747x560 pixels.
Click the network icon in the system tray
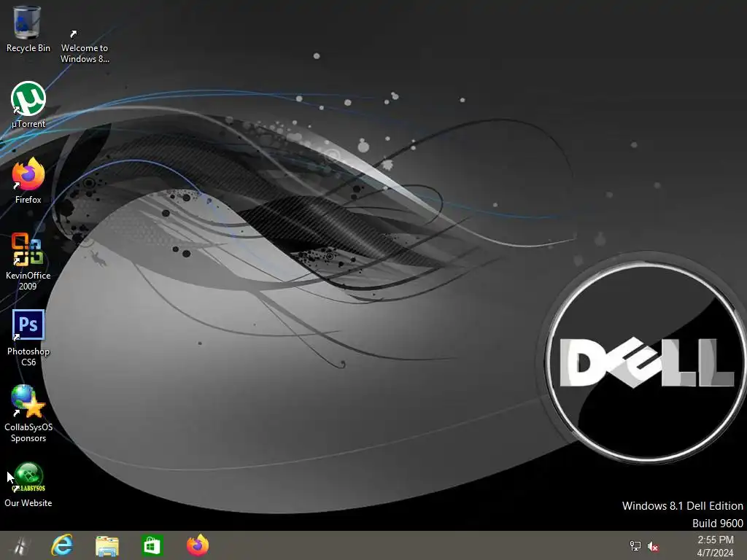tap(635, 546)
